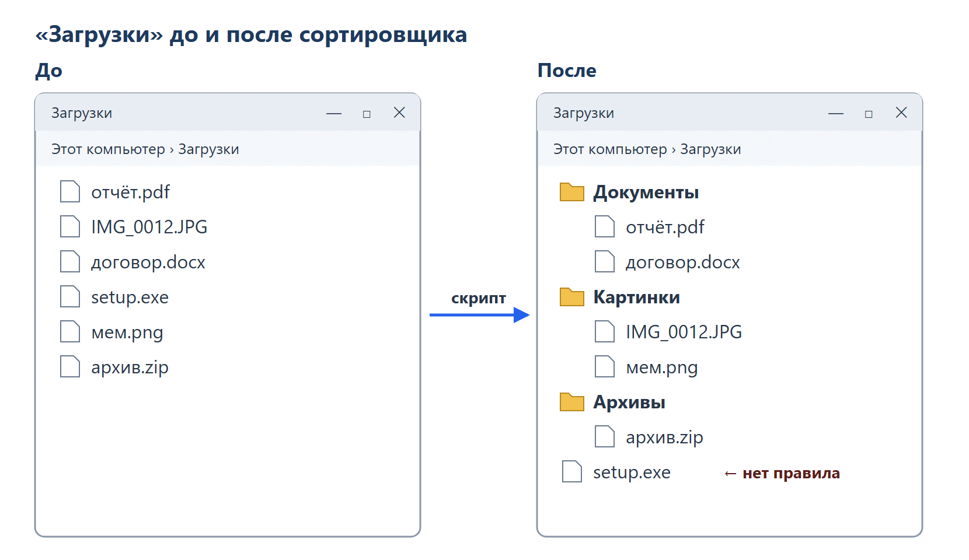Open the Картинки folder label
The height and width of the screenshot is (560, 969).
[637, 297]
